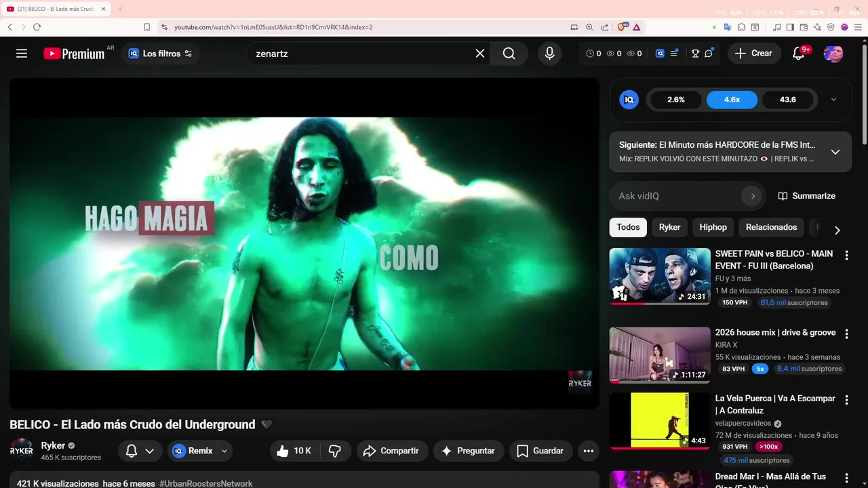This screenshot has height=488, width=868.
Task: Select the Relacionados chip
Action: (771, 227)
